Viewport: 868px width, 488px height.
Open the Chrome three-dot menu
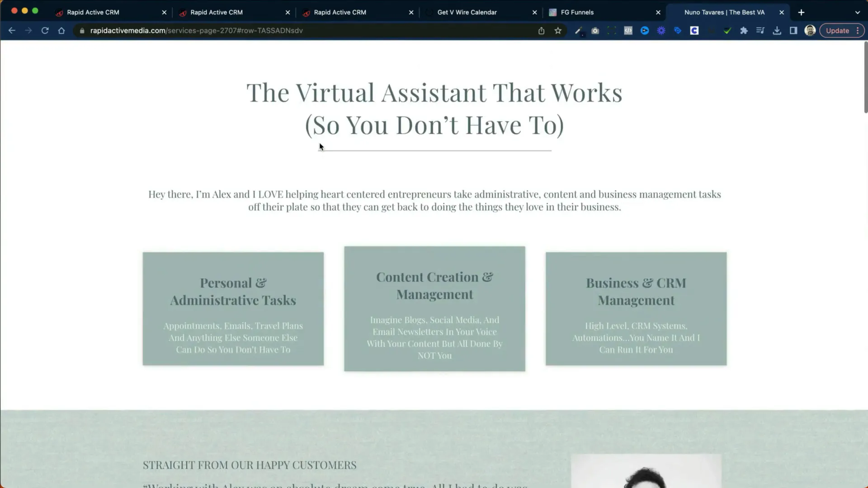click(x=858, y=31)
